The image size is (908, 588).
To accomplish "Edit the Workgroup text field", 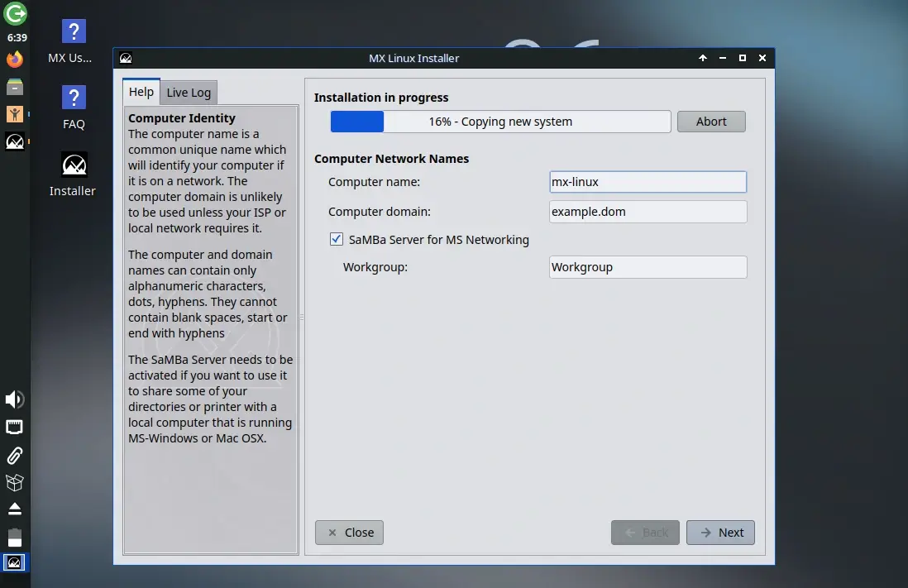I will tap(648, 266).
